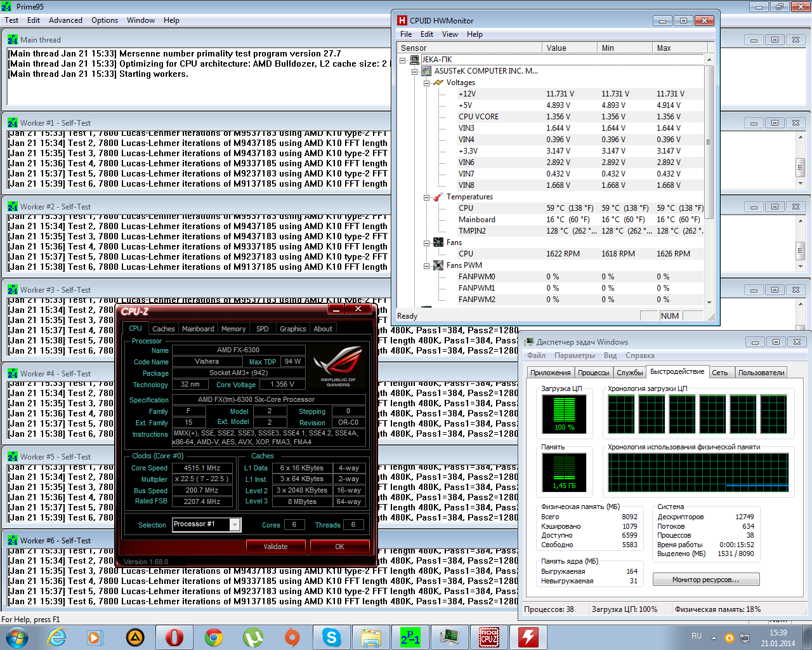Image resolution: width=812 pixels, height=650 pixels.
Task: Switch to the Сеть tab in Task Manager
Action: click(720, 373)
